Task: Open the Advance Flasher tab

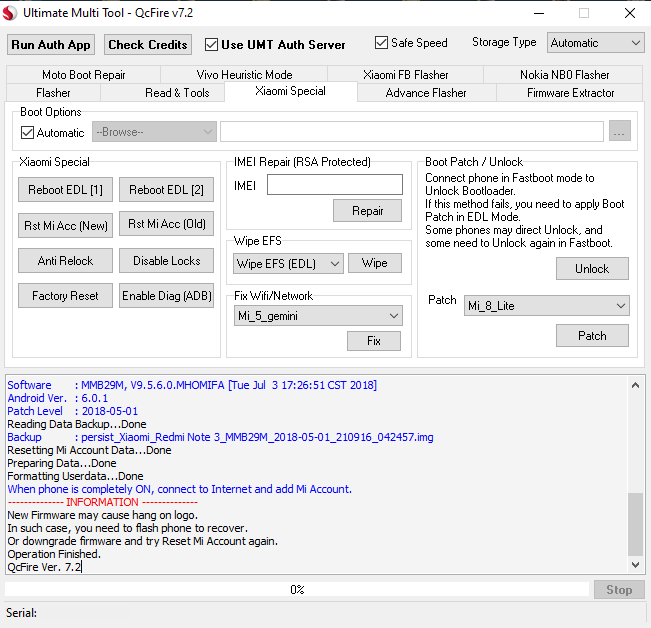Action: tap(426, 93)
